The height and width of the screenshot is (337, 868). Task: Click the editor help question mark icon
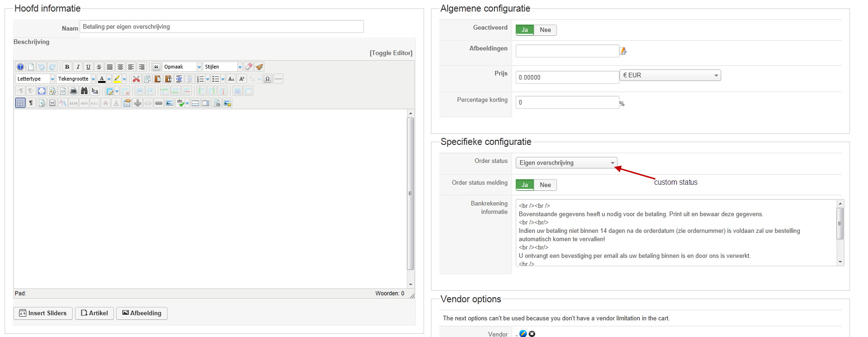[x=20, y=67]
